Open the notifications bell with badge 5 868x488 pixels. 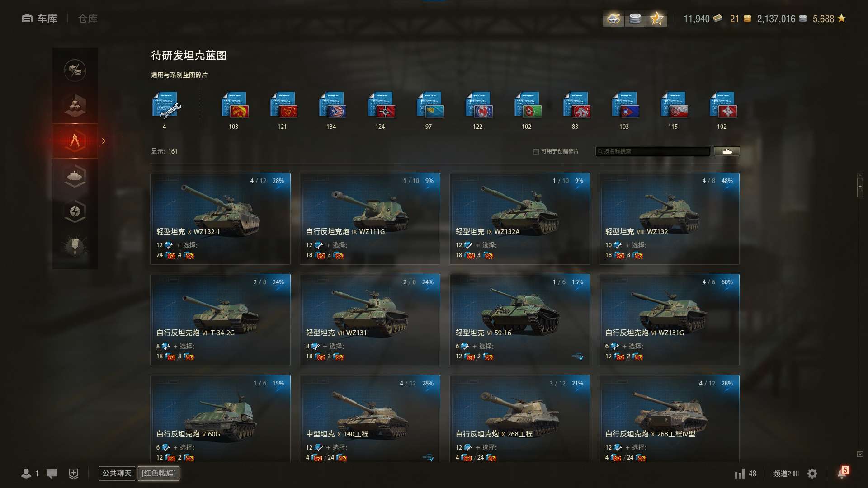(x=842, y=473)
